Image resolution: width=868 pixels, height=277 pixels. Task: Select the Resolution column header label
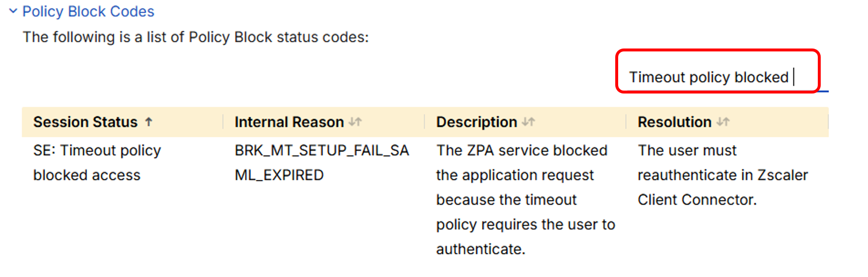(x=674, y=122)
